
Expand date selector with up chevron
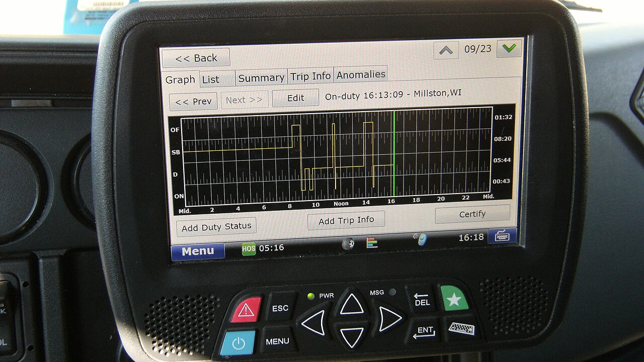click(446, 50)
